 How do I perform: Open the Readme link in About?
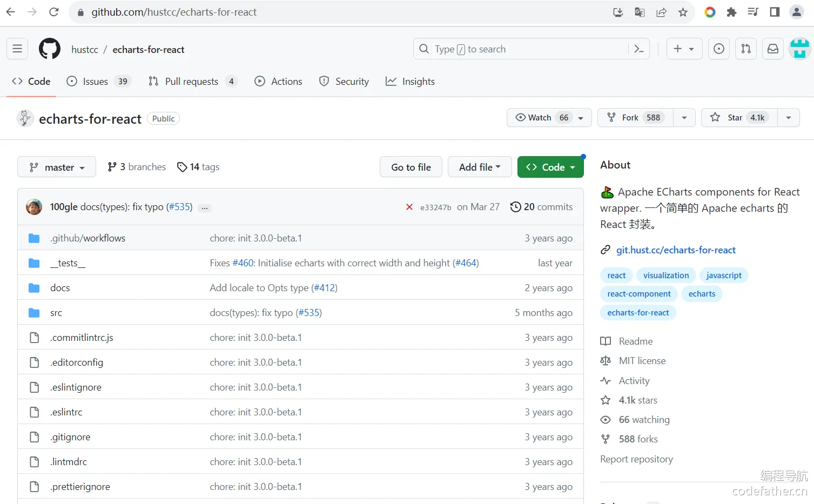pos(635,341)
